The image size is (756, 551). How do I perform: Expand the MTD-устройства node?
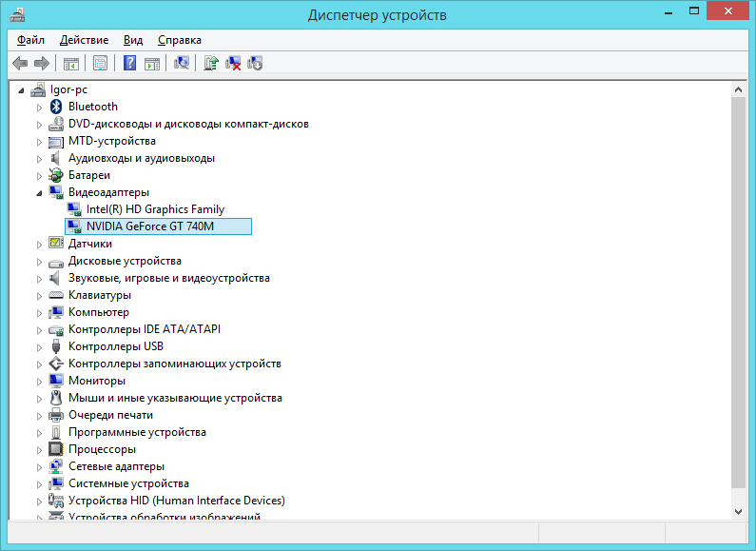(x=40, y=142)
